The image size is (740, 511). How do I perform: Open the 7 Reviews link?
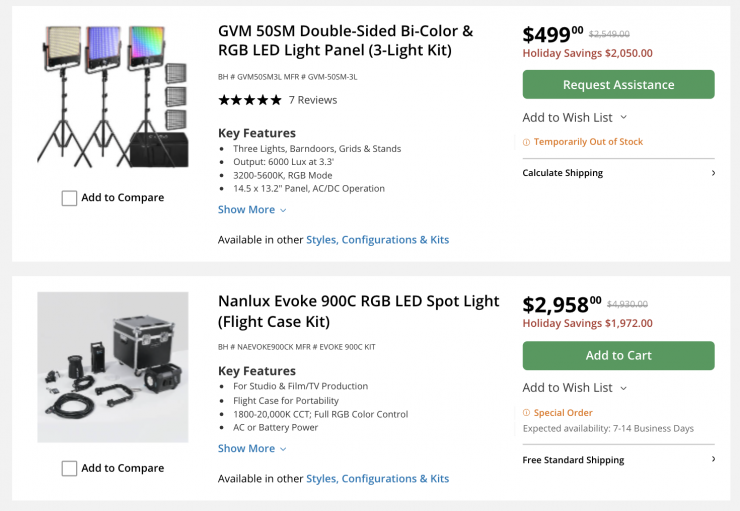(x=313, y=100)
